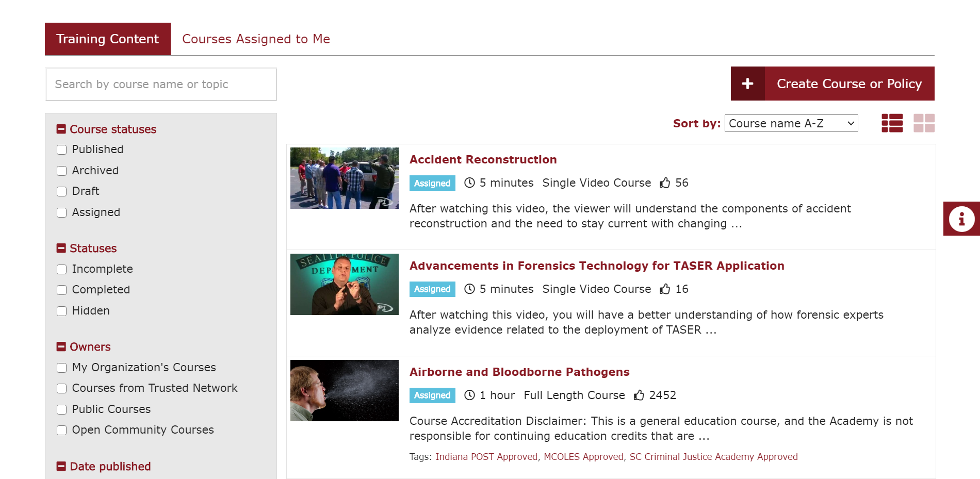Open the Accident Reconstruction course title link
The width and height of the screenshot is (980, 479).
(483, 159)
